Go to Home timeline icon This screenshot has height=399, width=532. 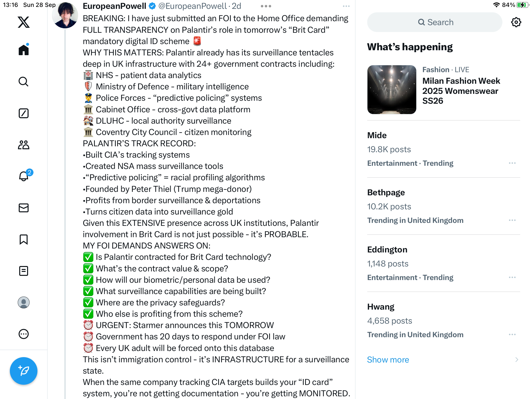[x=24, y=50]
